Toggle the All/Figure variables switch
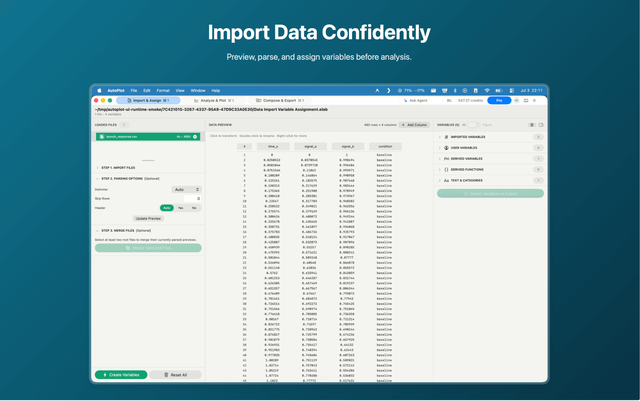640x401 pixels. click(x=473, y=125)
